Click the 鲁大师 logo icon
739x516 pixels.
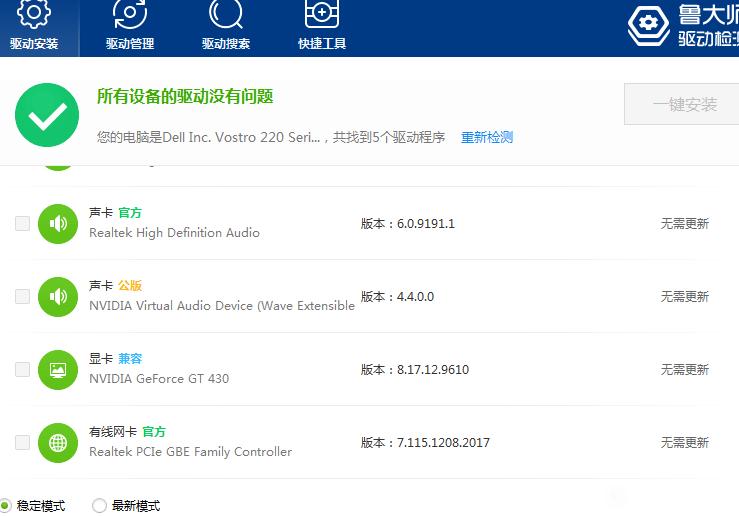tap(649, 25)
